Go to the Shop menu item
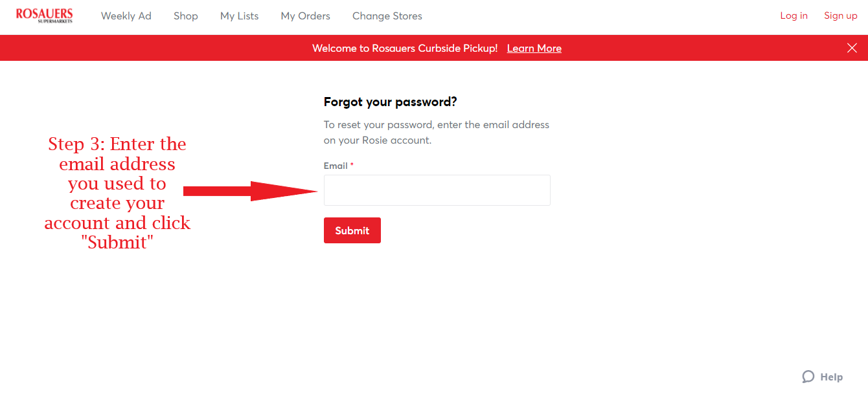This screenshot has height=396, width=868. [185, 16]
